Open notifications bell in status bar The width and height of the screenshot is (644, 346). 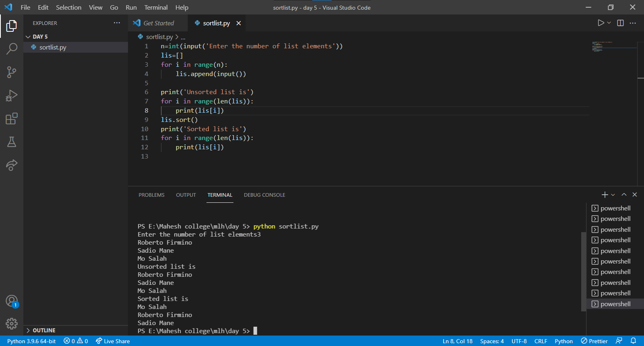pos(633,341)
